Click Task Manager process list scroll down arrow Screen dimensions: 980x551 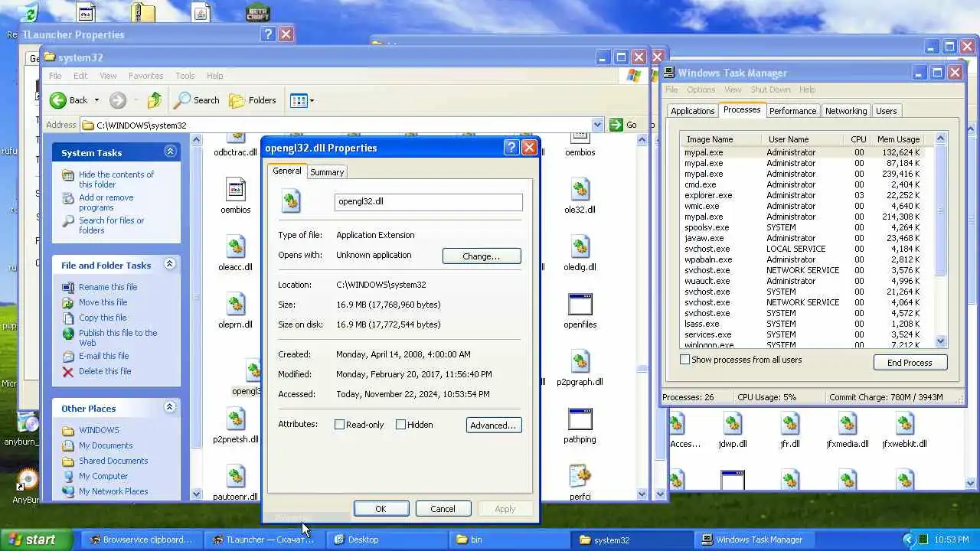(941, 342)
